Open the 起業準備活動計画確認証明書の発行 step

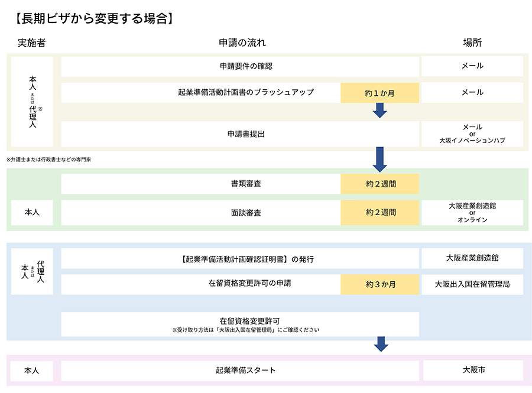(x=240, y=259)
